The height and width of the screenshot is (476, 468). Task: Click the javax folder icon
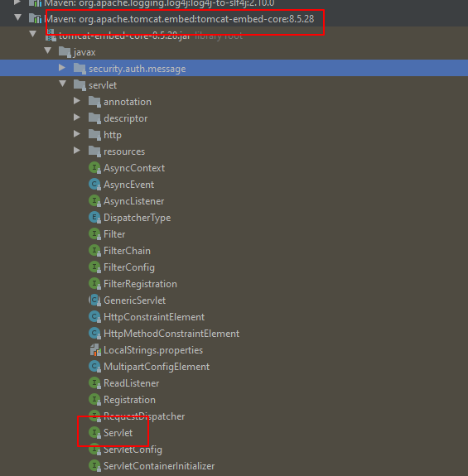pos(65,52)
